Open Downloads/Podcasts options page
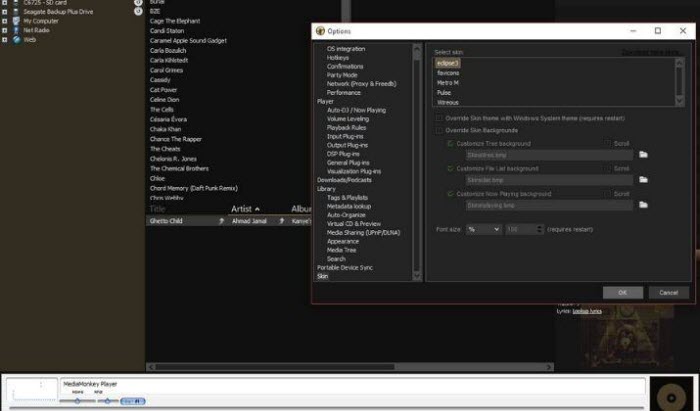This screenshot has height=411, width=700. pyautogui.click(x=344, y=180)
